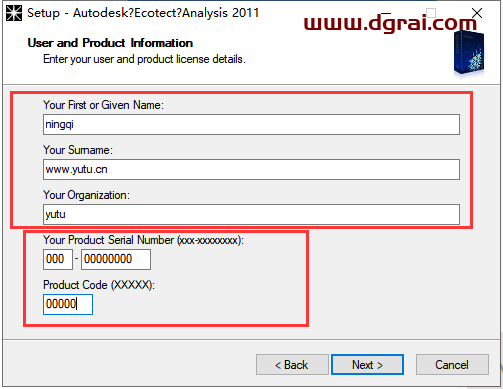Image resolution: width=503 pixels, height=389 pixels.
Task: Click into the Organization field containing yutu
Action: pos(251,214)
